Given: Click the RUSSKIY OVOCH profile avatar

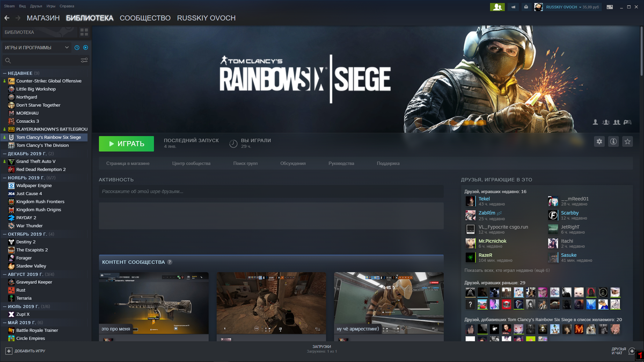Looking at the screenshot, I should pyautogui.click(x=538, y=7).
